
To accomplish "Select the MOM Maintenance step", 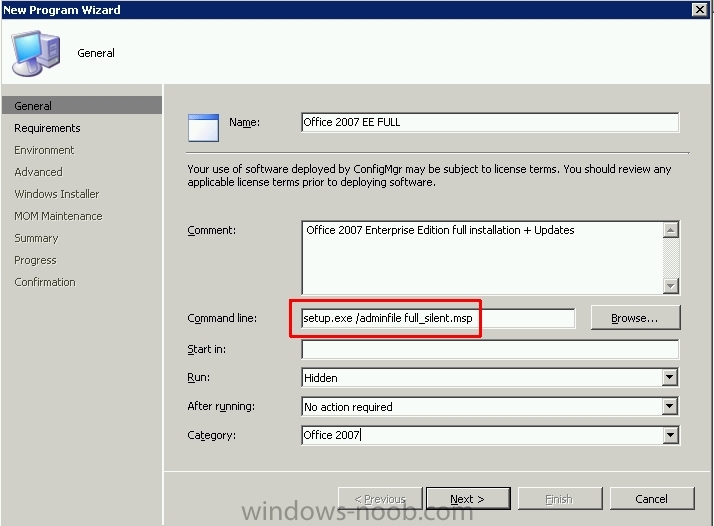I will [x=58, y=216].
